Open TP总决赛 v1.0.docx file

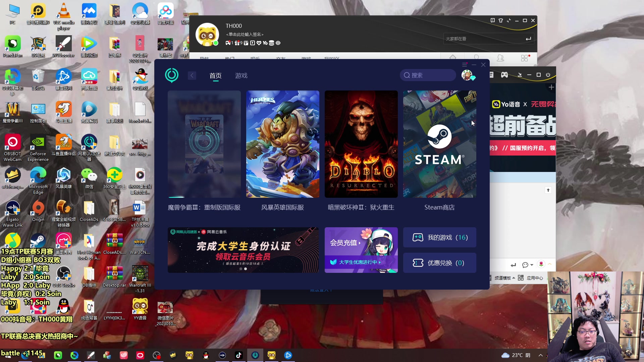click(140, 214)
